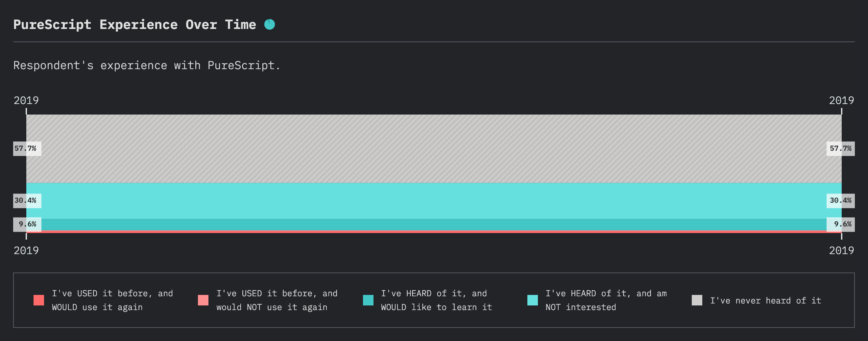Select the red 'WOULD use it again' legend swatch

pos(39,300)
